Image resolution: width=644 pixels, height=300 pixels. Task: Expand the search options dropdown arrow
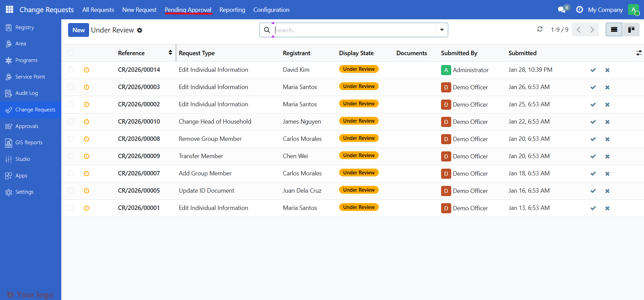[442, 30]
